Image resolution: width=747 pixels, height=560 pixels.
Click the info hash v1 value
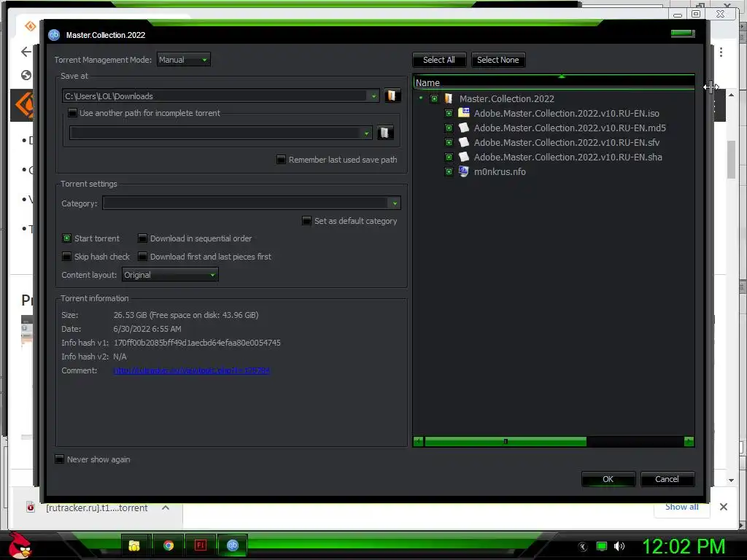[x=197, y=343]
